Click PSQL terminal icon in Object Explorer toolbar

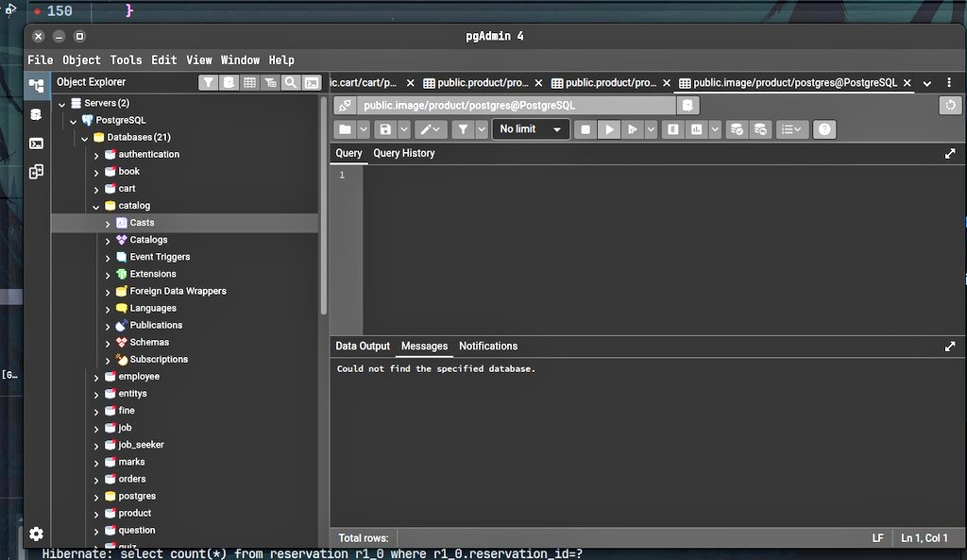click(x=312, y=82)
